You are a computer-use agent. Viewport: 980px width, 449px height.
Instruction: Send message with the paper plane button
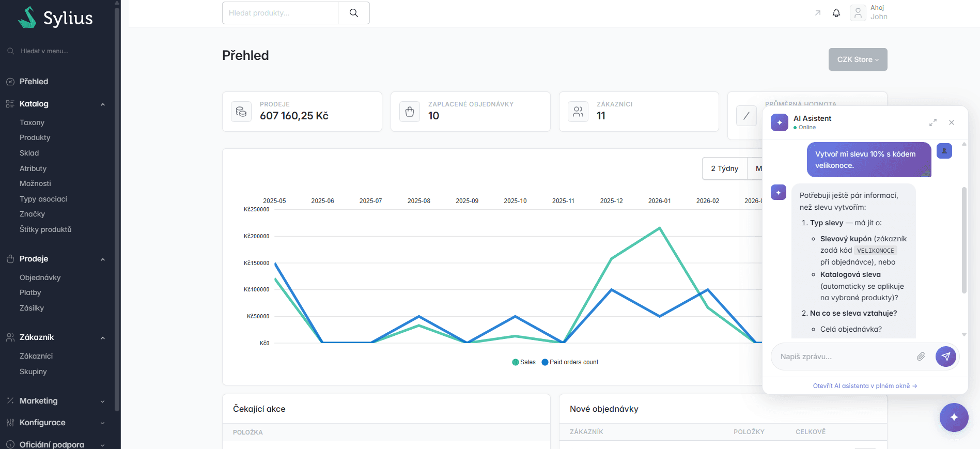pos(945,357)
